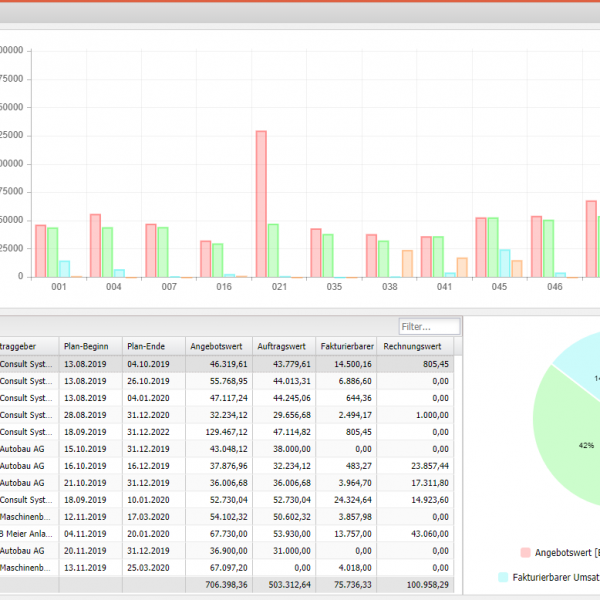Click the Angebotswert total 706.398,36
Screen dimensions: 600x600
tap(218, 584)
